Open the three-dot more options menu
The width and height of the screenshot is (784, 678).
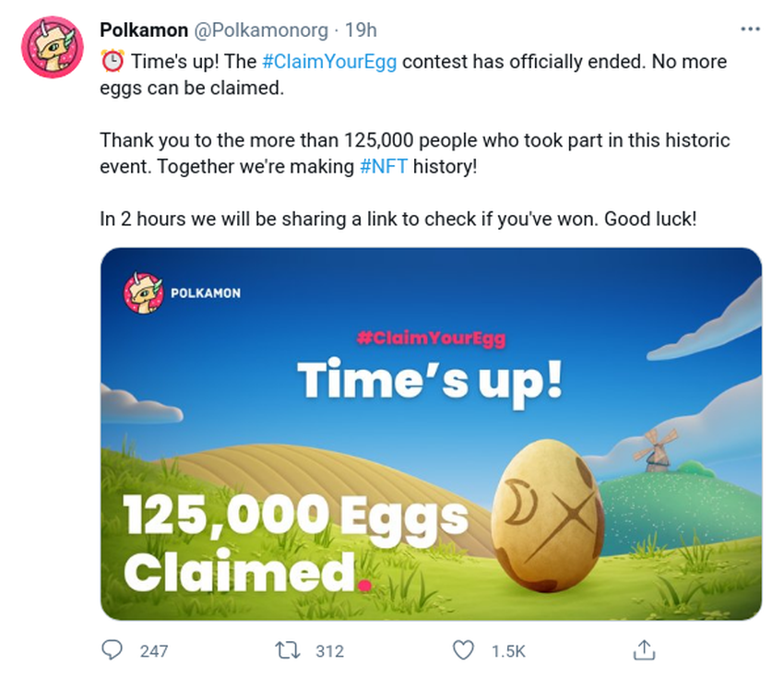tap(750, 30)
